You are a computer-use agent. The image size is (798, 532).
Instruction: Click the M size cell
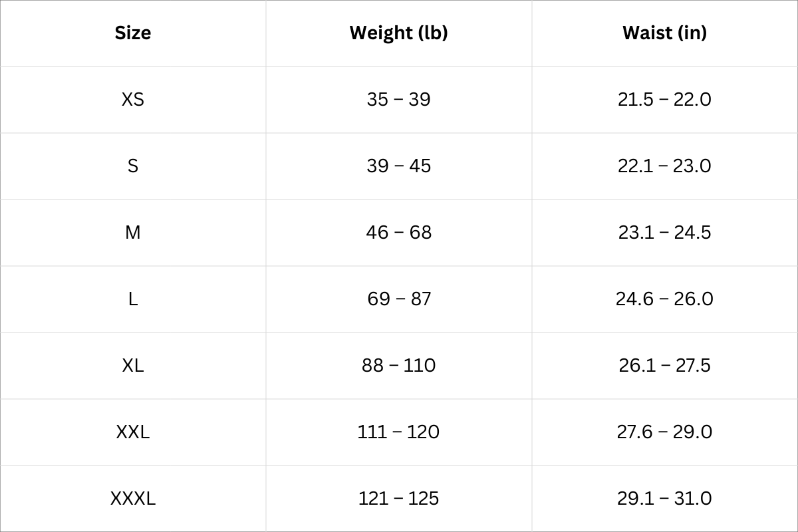(133, 232)
